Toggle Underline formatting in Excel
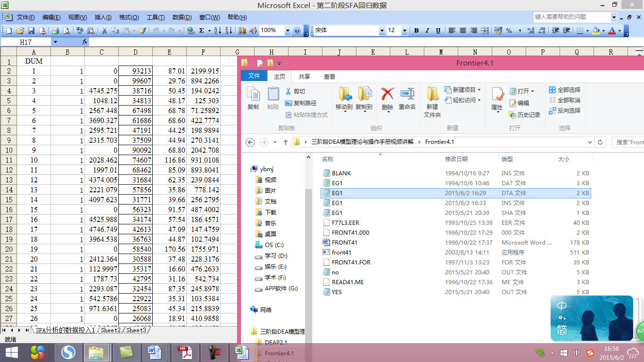 click(x=438, y=31)
